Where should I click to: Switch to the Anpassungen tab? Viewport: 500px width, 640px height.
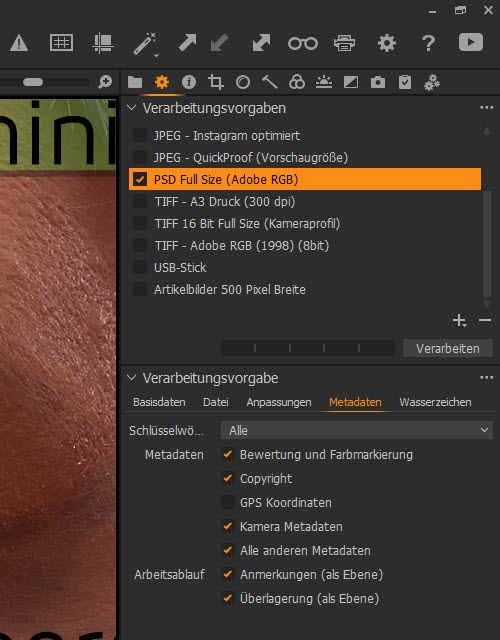279,402
